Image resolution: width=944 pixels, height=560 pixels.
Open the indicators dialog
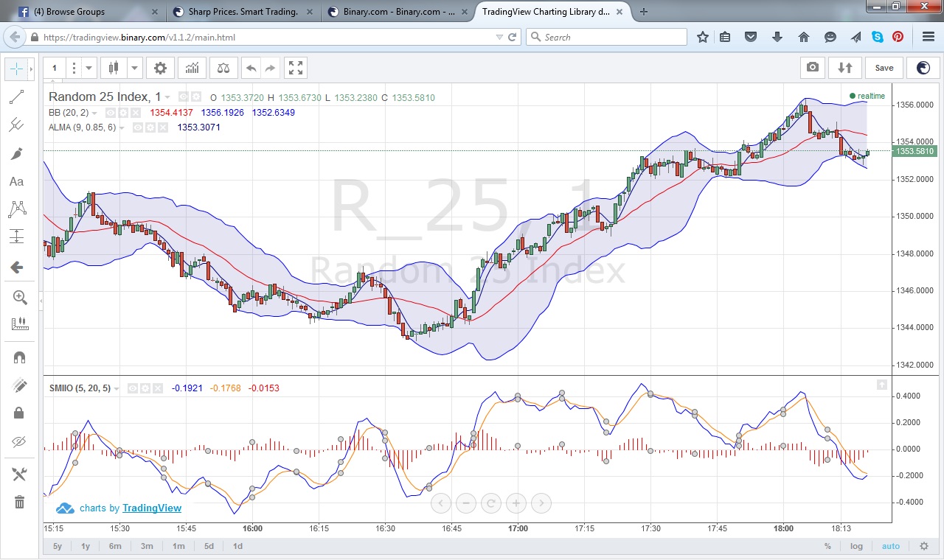point(192,68)
